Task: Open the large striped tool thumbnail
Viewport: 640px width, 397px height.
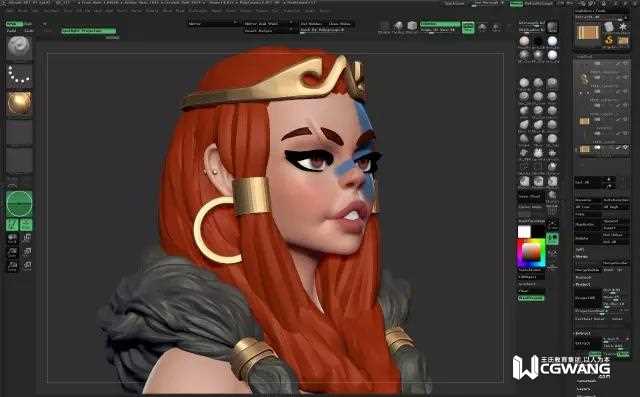Action: (588, 33)
